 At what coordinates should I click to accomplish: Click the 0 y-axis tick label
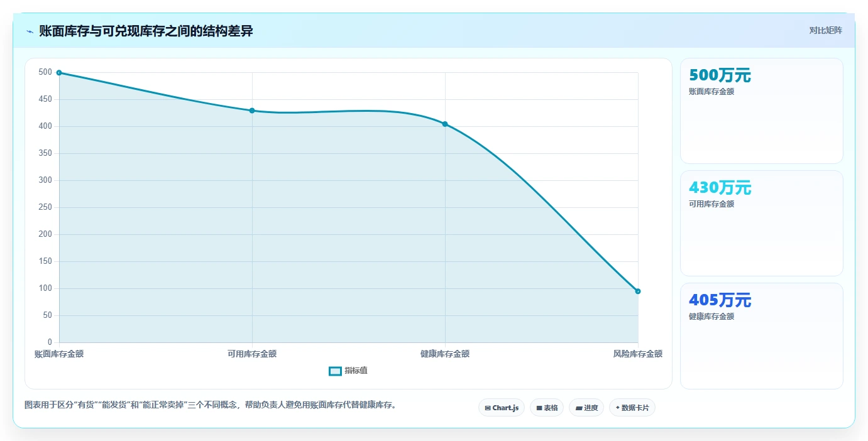(x=50, y=342)
